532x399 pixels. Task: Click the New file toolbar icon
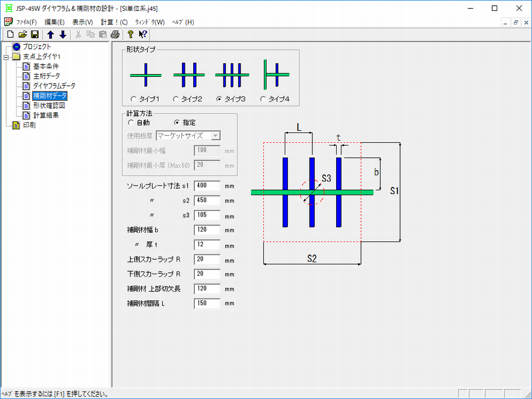coord(10,35)
